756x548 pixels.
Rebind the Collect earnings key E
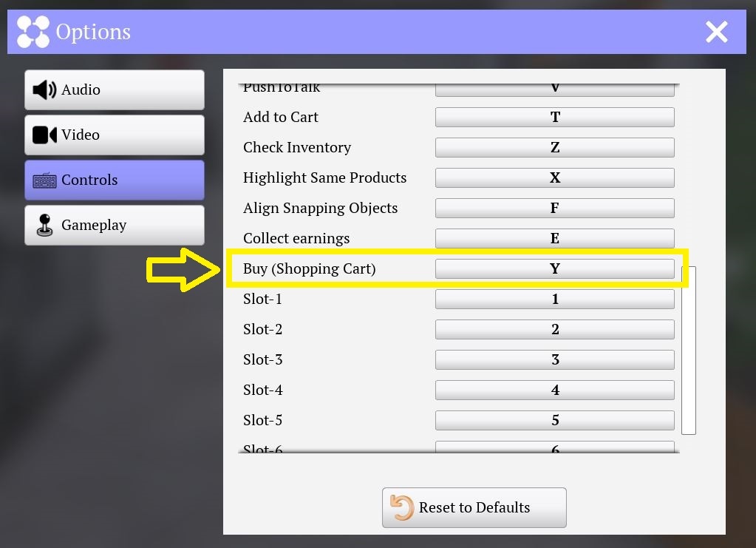click(x=554, y=238)
